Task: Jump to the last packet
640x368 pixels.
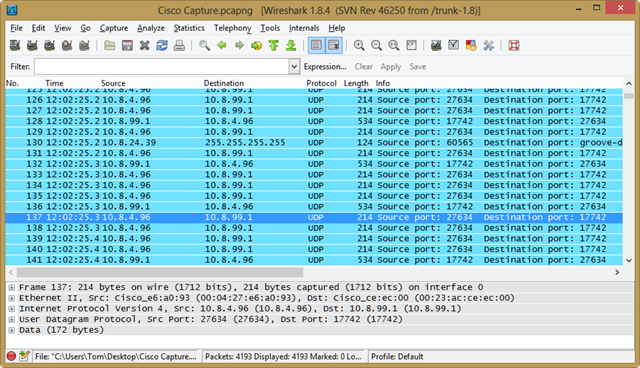Action: tap(291, 45)
